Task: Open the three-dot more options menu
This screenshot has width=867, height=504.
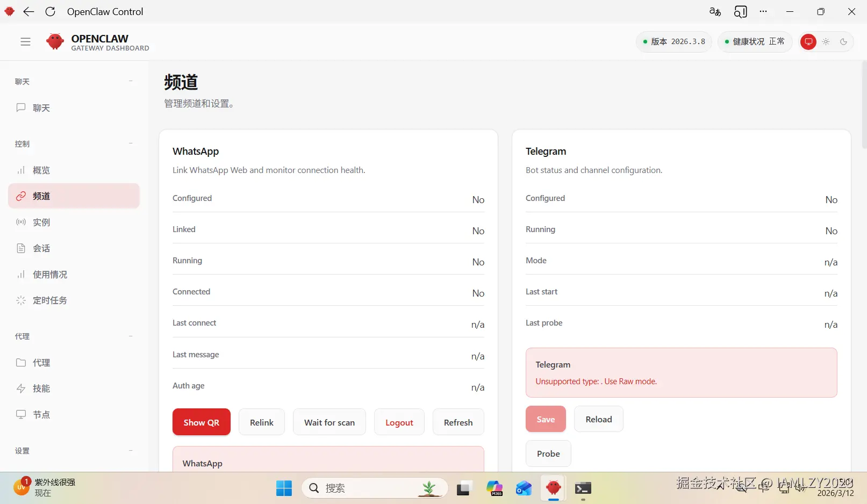Action: 763,11
